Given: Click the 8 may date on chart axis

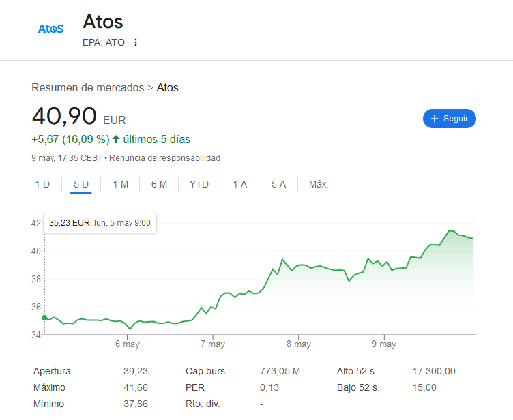Looking at the screenshot, I should pos(298,344).
